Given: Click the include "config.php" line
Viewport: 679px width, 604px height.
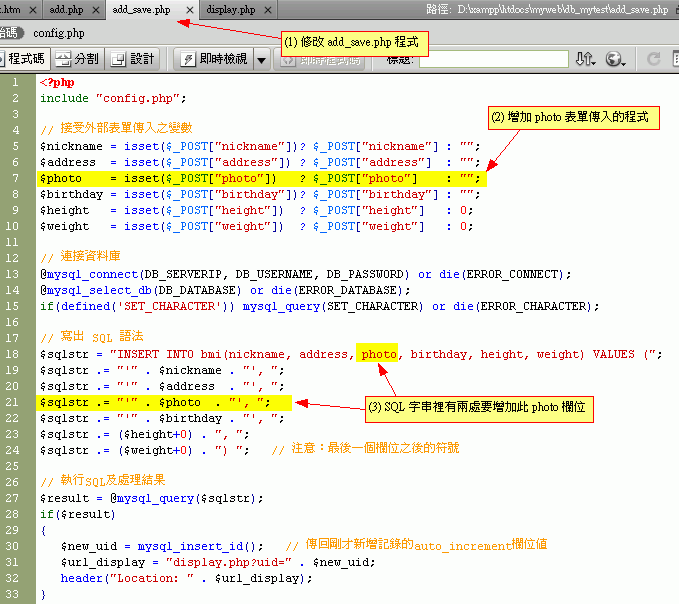Looking at the screenshot, I should coord(113,98).
